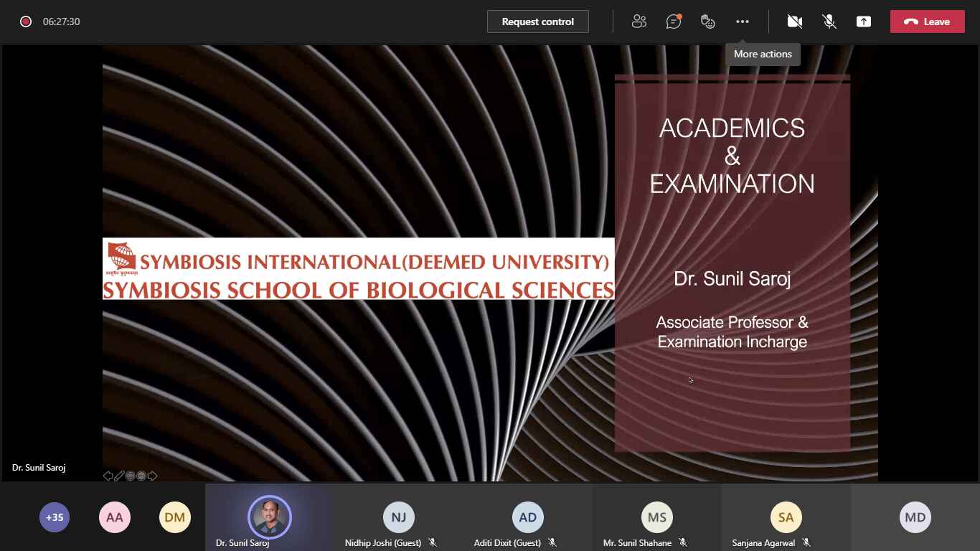Click the recording indicator icon
Viewport: 980px width, 551px height.
tap(26, 22)
